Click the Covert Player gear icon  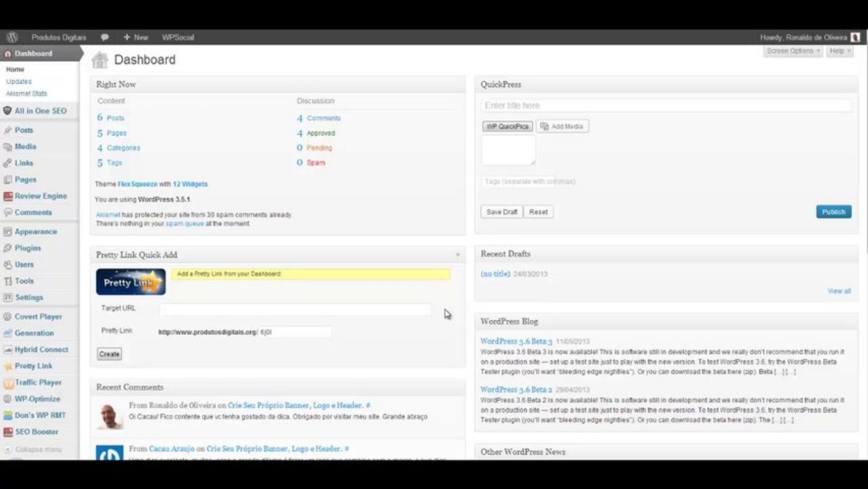pyautogui.click(x=7, y=316)
